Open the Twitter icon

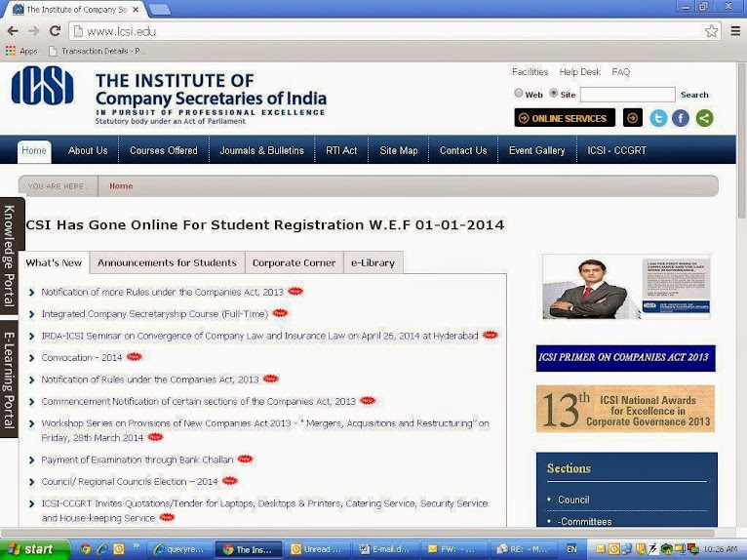point(658,118)
